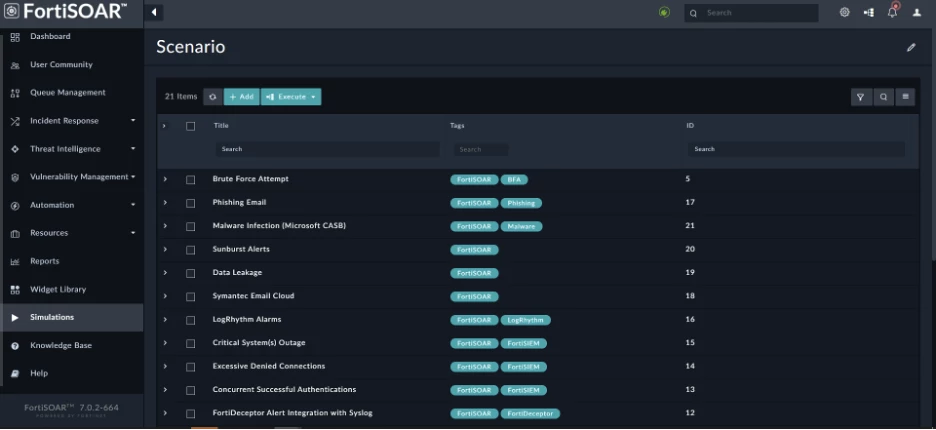Open the Execute dropdown
The width and height of the screenshot is (936, 430).
pyautogui.click(x=291, y=97)
